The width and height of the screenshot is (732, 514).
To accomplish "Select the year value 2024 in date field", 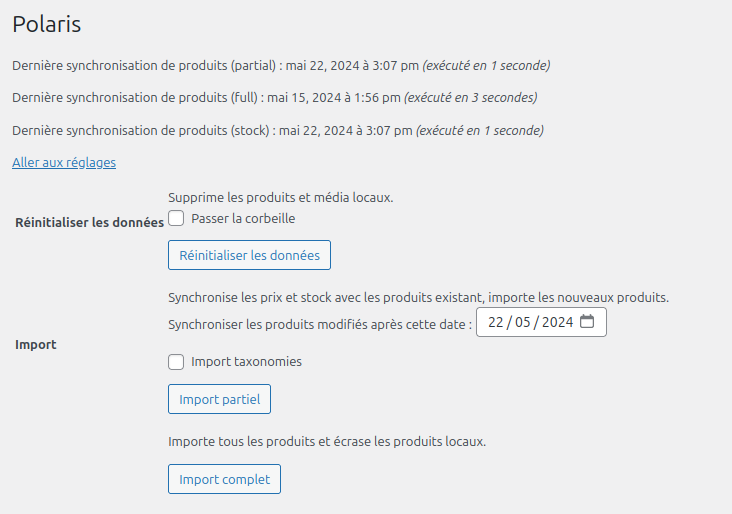I will coord(557,322).
